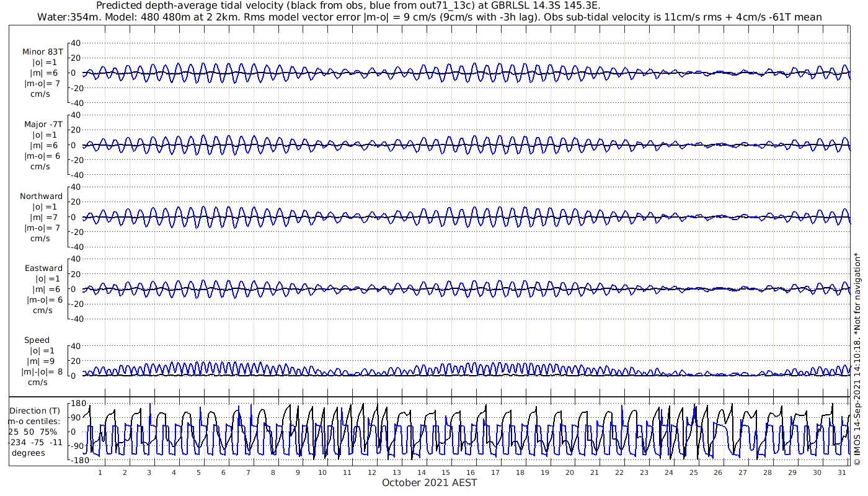Screen dimensions: 868x496
Task: Select the 'Northward' velocity panel label
Action: pos(41,196)
